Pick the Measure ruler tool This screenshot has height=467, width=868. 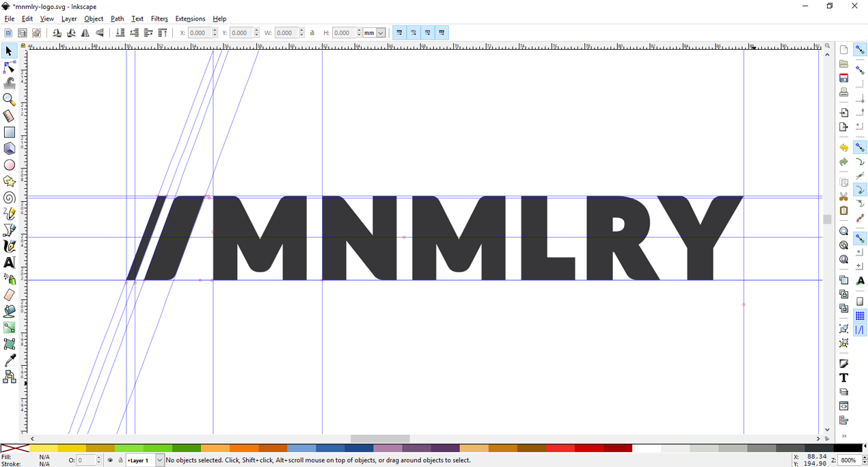point(9,116)
